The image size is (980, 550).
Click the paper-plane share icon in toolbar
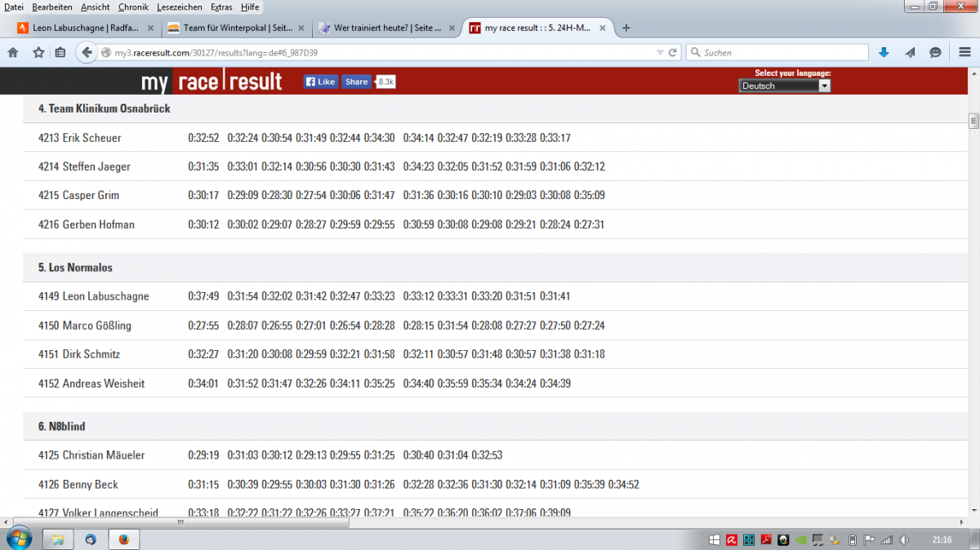coord(910,52)
